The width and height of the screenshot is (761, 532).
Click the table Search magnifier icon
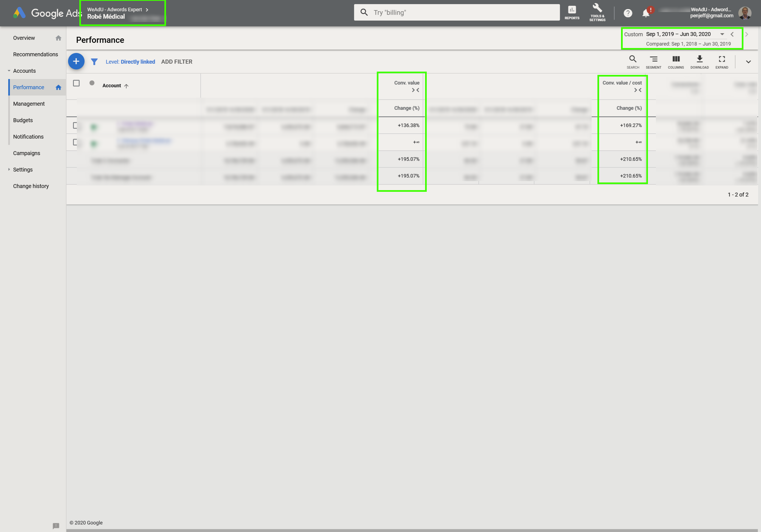tap(633, 62)
